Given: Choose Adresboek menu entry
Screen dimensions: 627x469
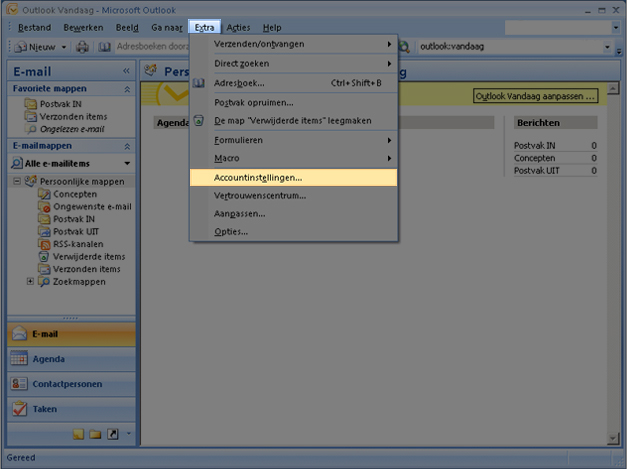Looking at the screenshot, I should [x=294, y=83].
